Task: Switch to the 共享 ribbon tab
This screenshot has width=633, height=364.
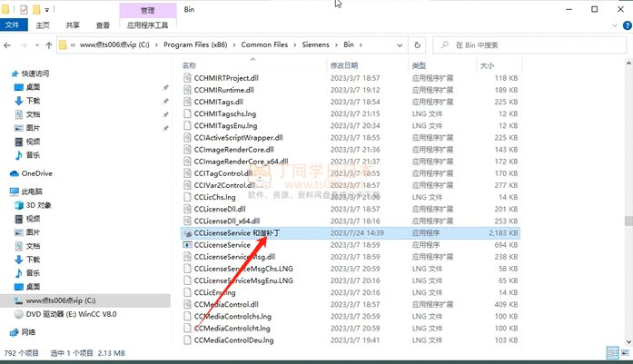Action: pyautogui.click(x=73, y=25)
